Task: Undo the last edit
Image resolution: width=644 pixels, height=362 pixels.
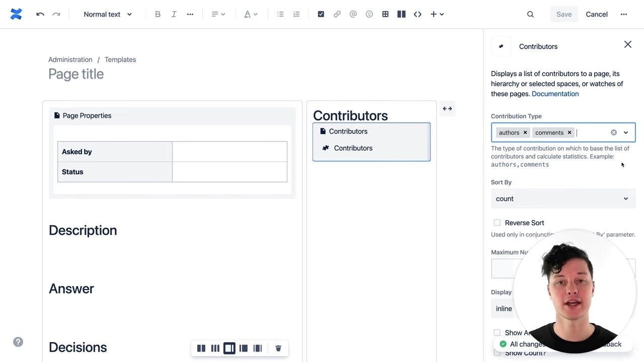Action: 40,14
